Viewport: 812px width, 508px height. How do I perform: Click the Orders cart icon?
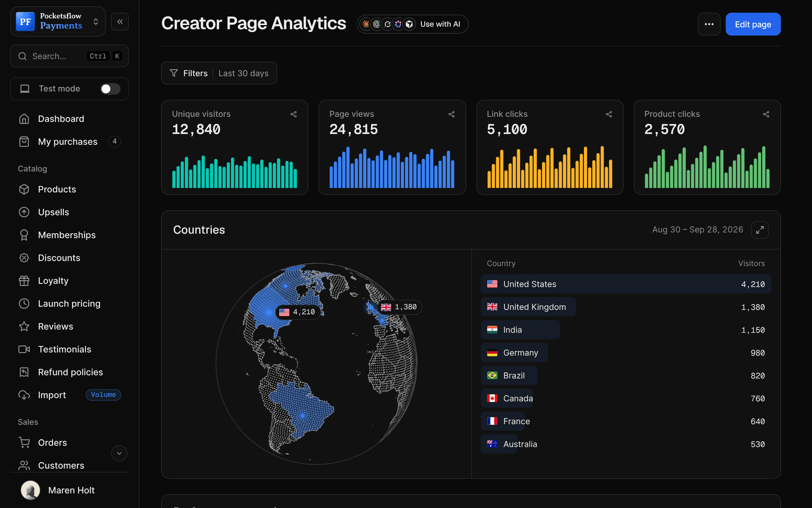pyautogui.click(x=24, y=443)
